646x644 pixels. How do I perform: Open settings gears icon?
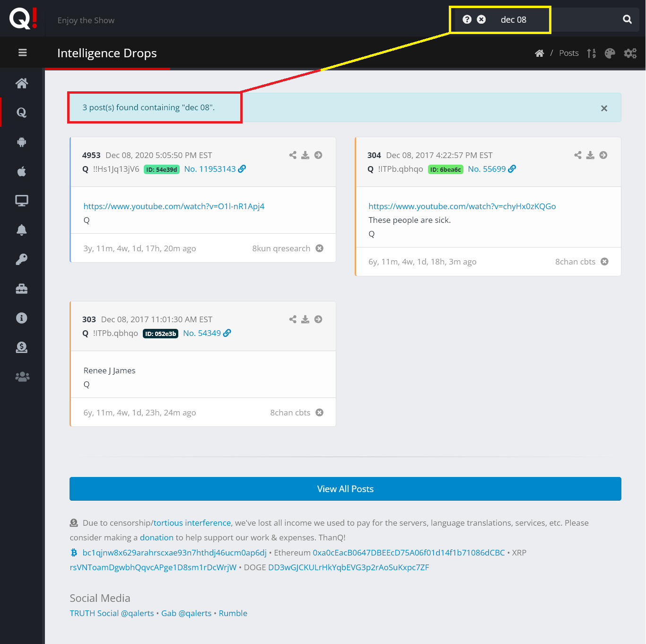coord(630,53)
